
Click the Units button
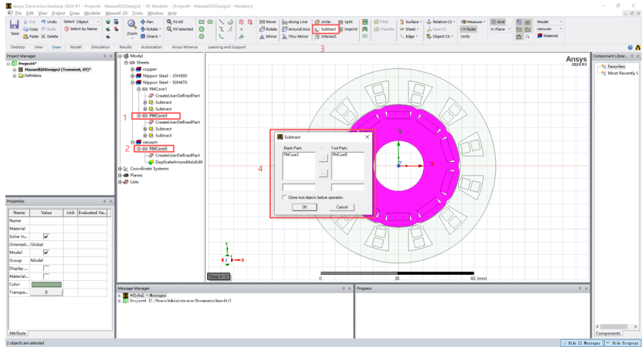pos(465,37)
